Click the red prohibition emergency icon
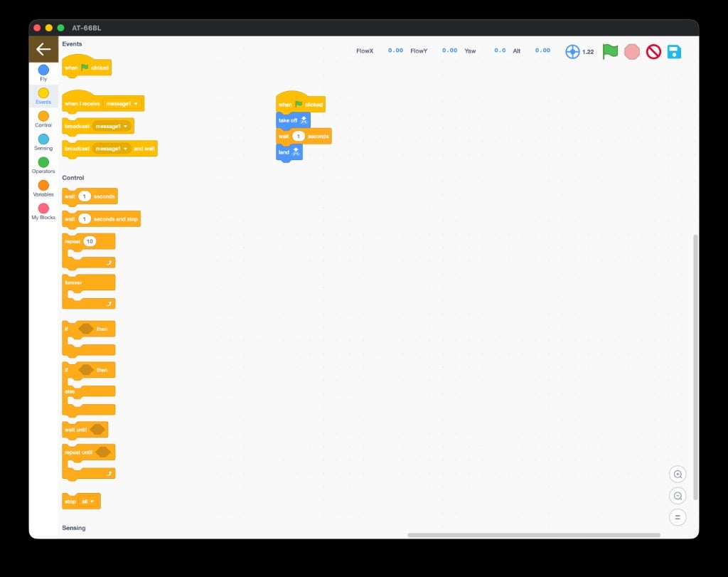The image size is (728, 577). (x=653, y=51)
